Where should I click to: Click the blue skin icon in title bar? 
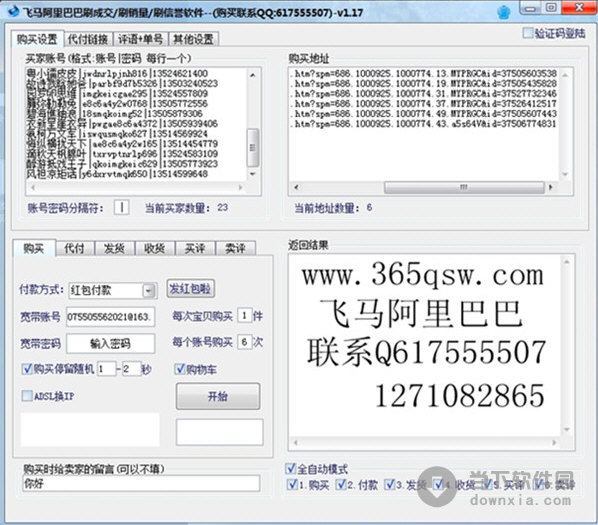click(504, 12)
